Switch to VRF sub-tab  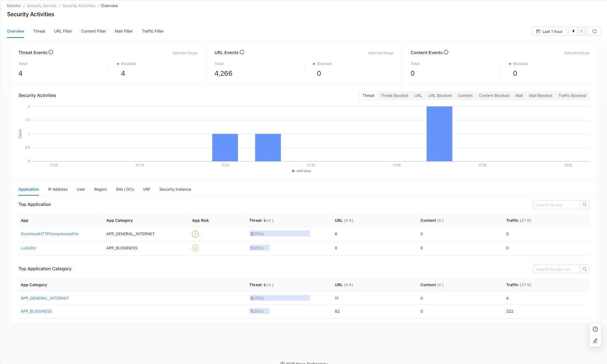click(x=147, y=189)
